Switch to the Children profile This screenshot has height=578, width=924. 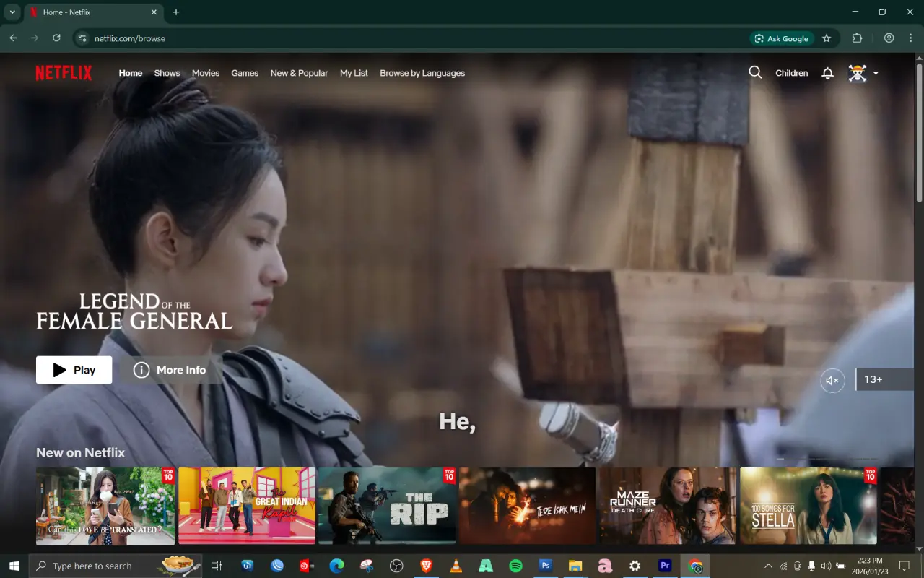click(x=792, y=73)
